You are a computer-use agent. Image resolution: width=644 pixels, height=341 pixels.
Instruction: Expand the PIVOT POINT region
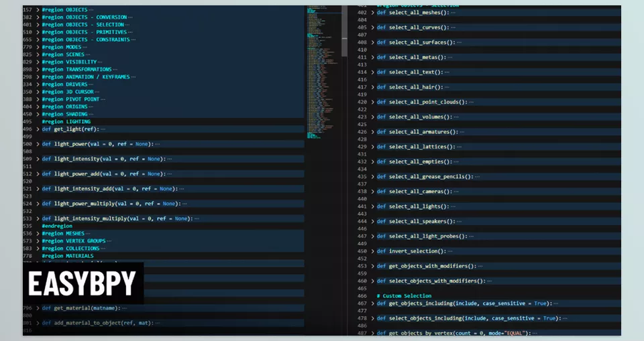click(38, 99)
